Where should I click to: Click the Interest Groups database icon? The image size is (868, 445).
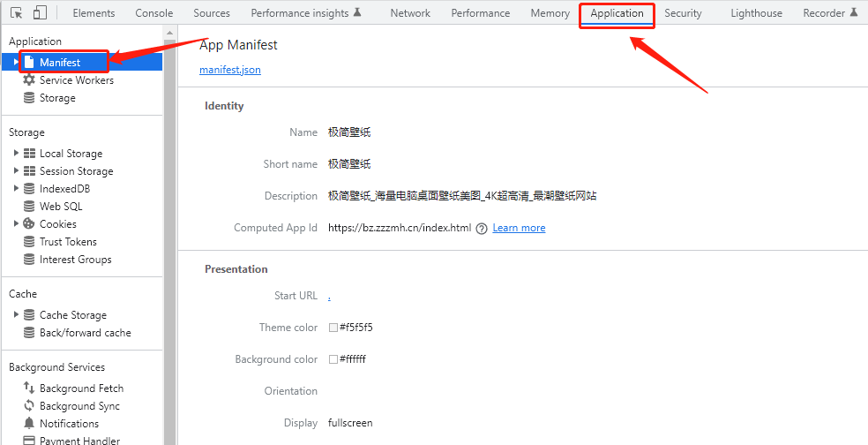29,260
